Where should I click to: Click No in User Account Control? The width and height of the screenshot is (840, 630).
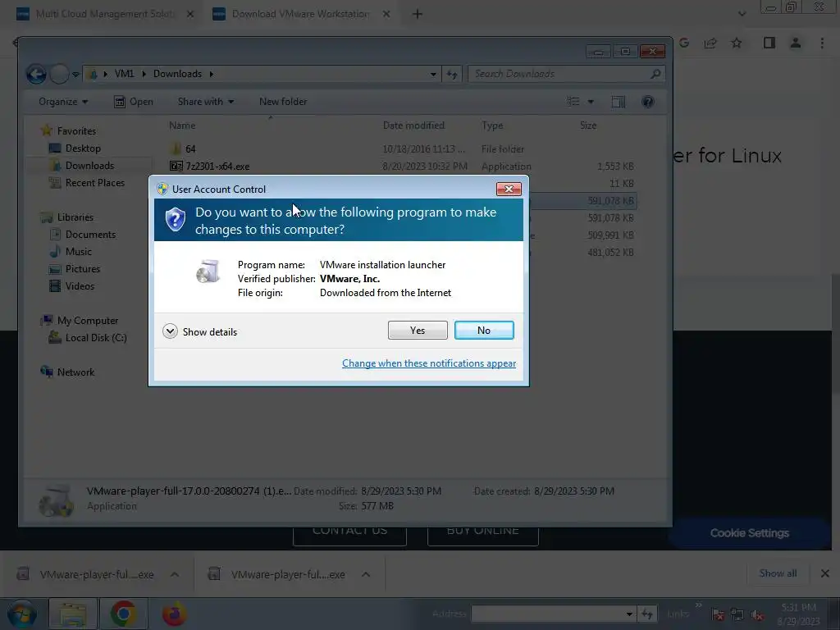coord(484,330)
